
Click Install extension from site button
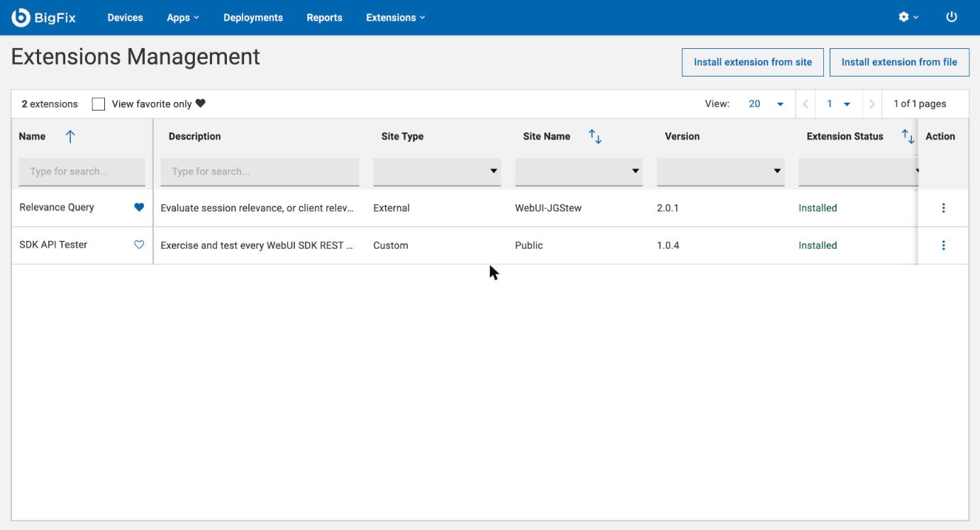click(x=753, y=62)
